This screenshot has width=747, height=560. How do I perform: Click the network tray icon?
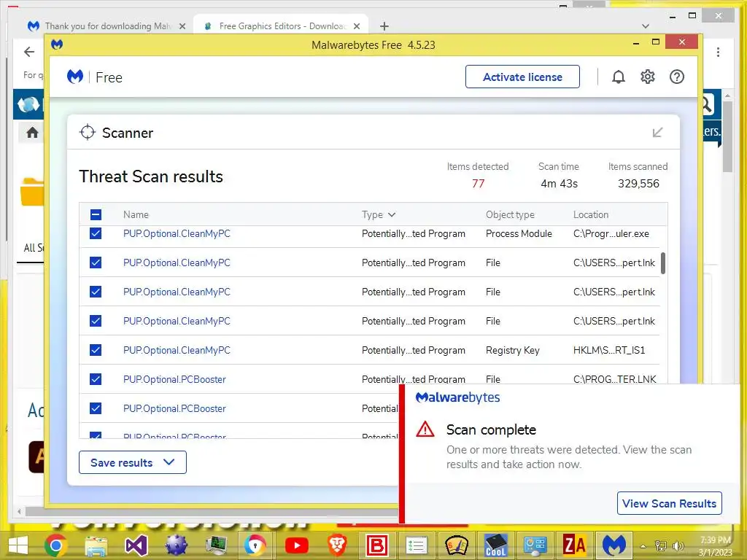tap(661, 545)
